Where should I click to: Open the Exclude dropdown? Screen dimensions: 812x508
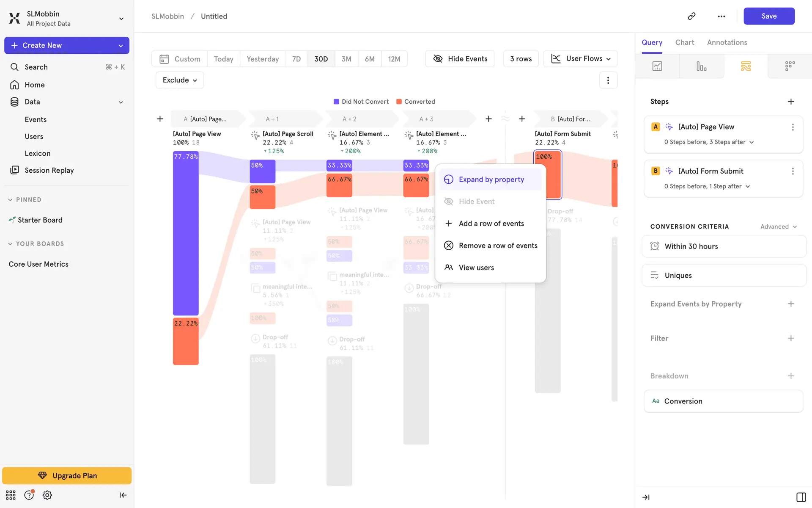click(180, 80)
